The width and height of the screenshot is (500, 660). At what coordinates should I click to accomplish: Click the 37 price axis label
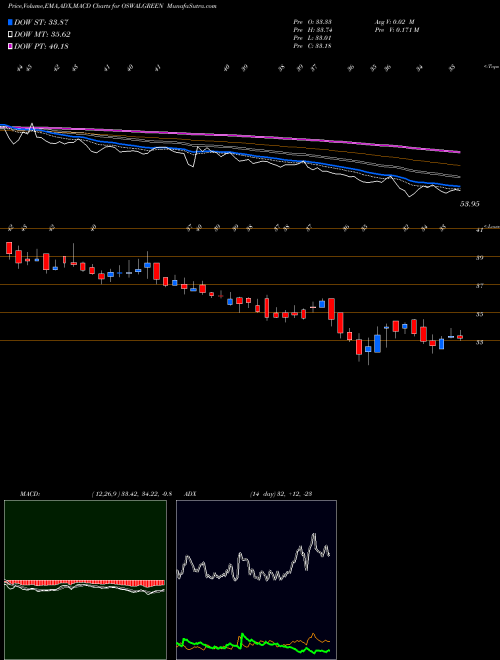tap(479, 286)
